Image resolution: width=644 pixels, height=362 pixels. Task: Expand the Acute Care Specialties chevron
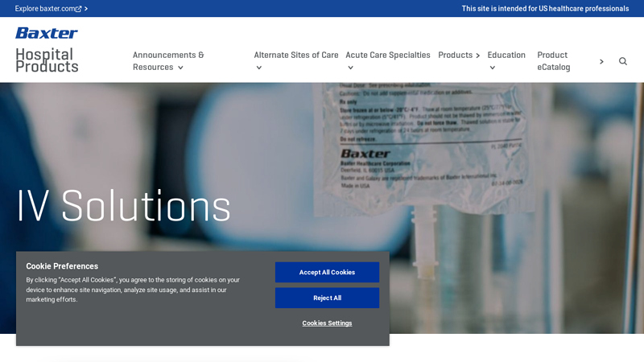[x=350, y=68]
